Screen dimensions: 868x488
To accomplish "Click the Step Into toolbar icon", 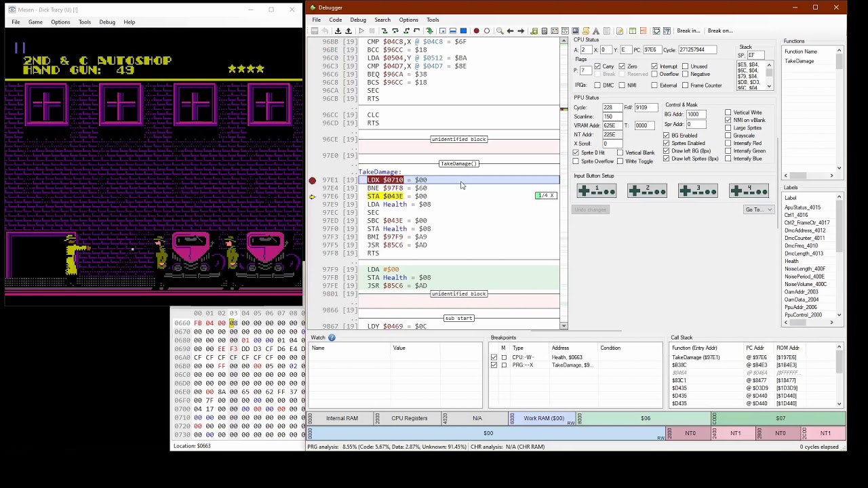I will (384, 30).
